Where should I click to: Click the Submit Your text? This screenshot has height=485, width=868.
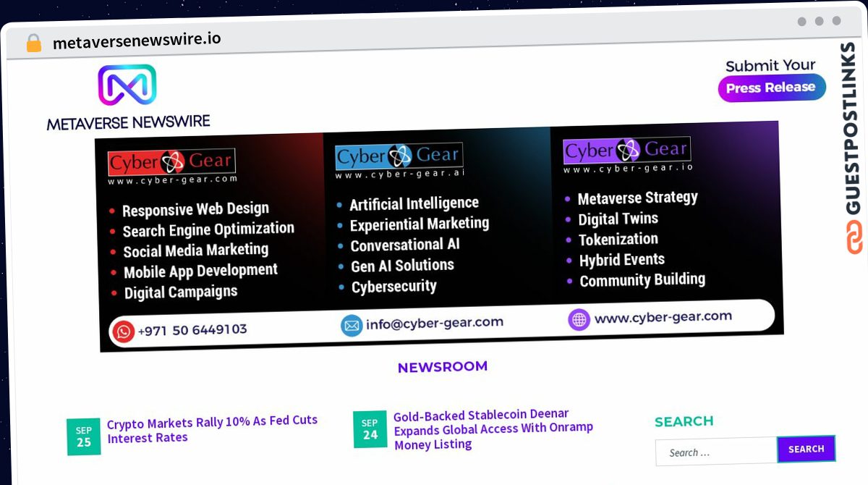coord(770,66)
